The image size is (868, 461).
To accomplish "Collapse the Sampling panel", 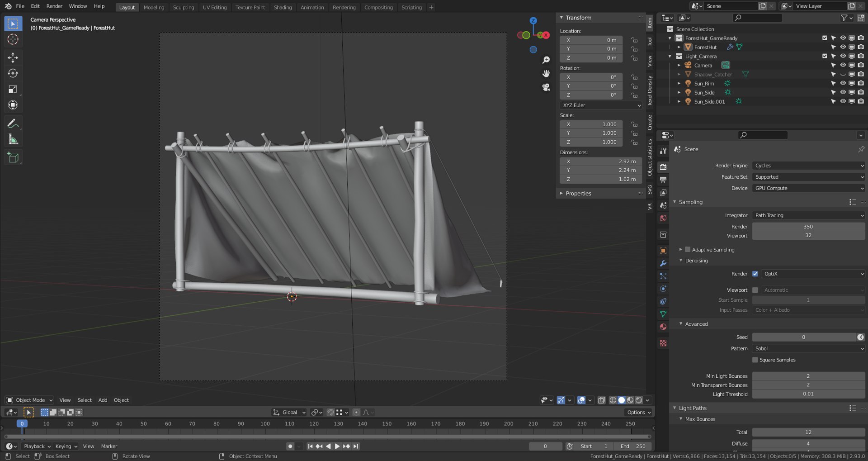I will pos(690,202).
